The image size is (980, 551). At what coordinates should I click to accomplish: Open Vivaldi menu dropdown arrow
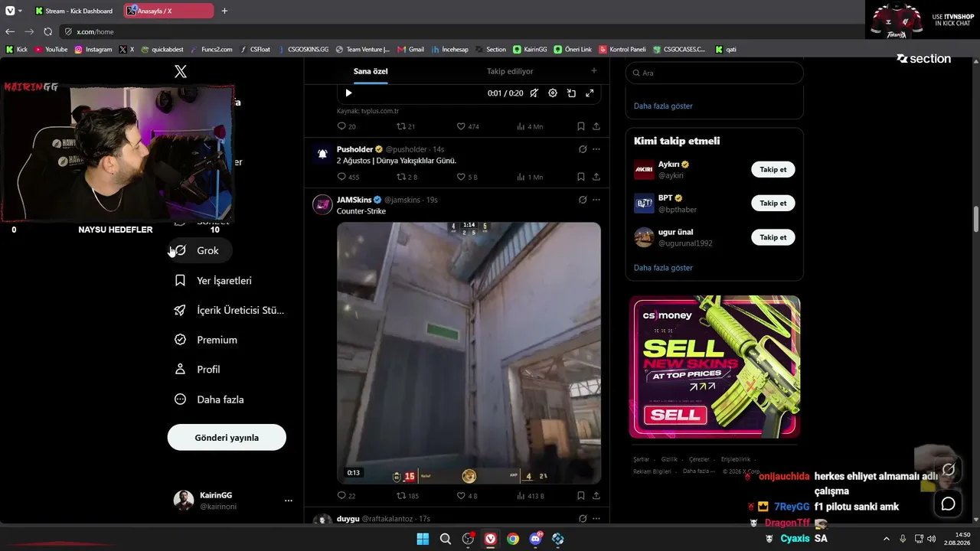pyautogui.click(x=20, y=11)
